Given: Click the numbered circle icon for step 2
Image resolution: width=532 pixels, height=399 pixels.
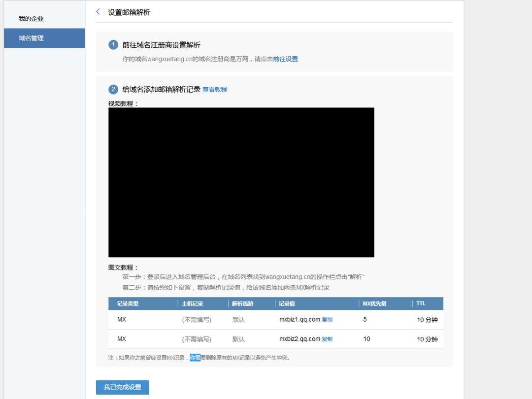Looking at the screenshot, I should coord(112,90).
